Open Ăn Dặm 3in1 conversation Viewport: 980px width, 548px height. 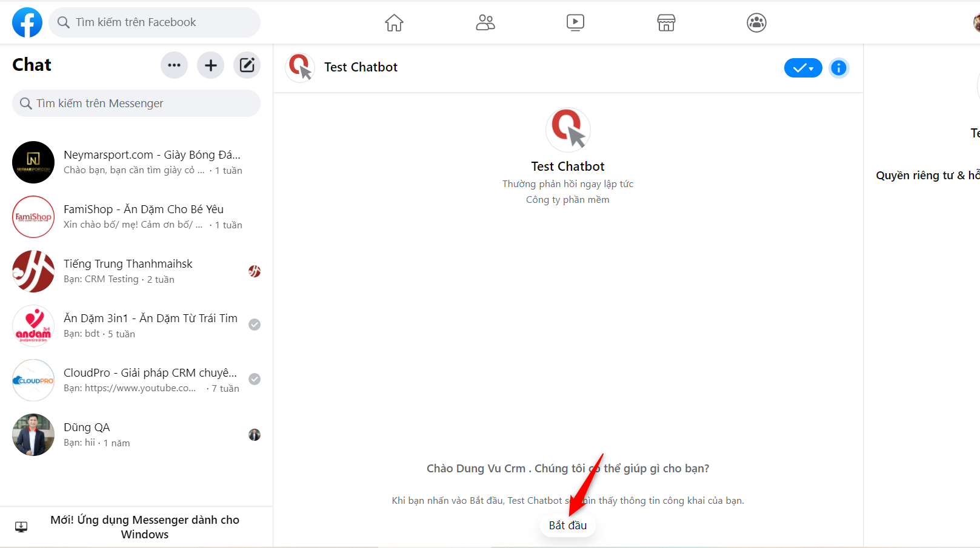coord(136,326)
